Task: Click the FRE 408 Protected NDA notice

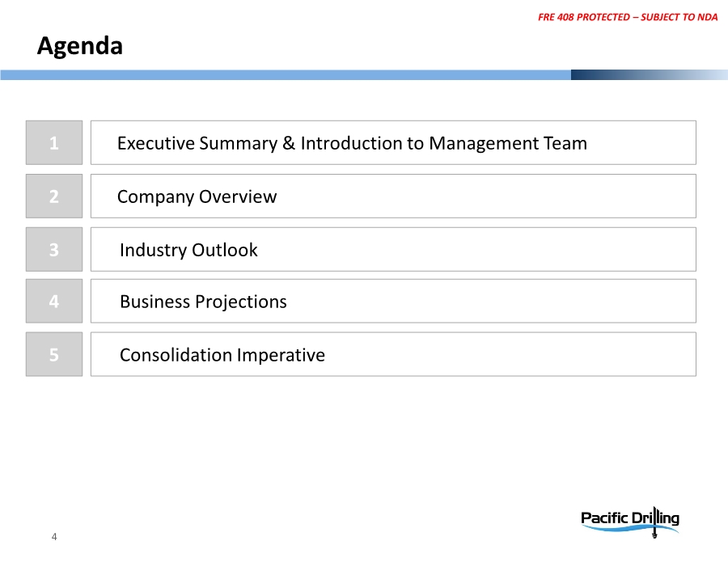Action: tap(627, 17)
